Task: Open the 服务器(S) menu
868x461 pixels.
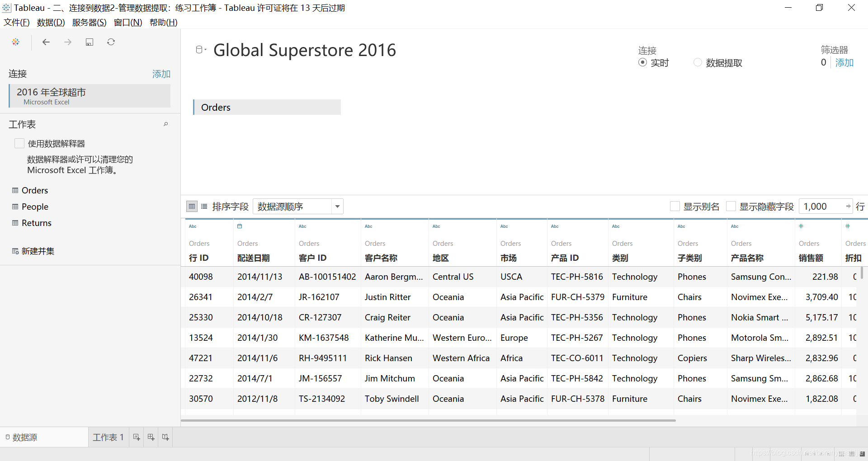Action: 89,22
